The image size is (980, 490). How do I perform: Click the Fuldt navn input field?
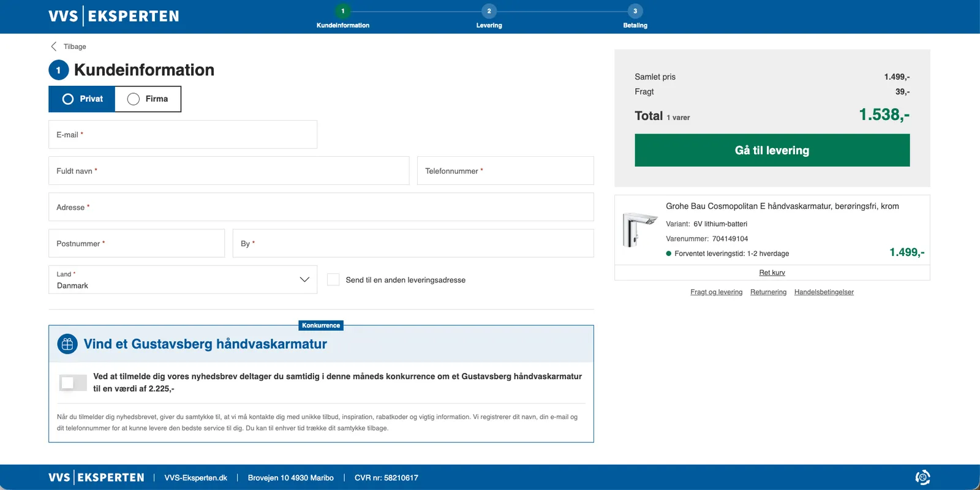coord(228,170)
